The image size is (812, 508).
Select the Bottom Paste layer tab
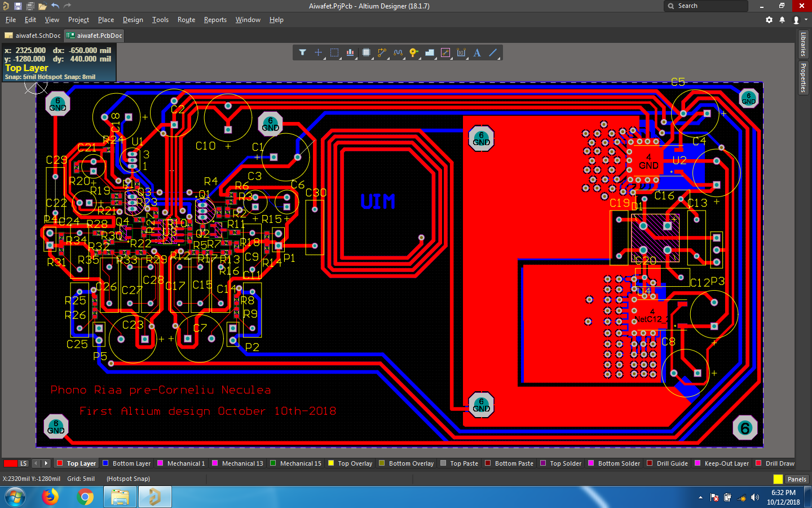click(509, 463)
